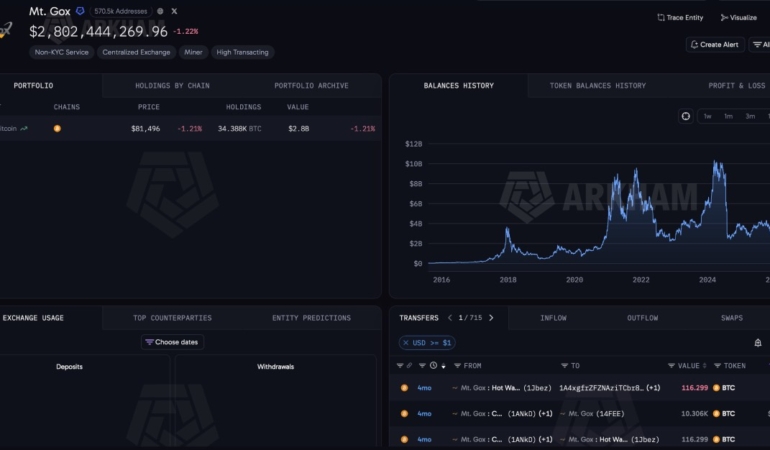Screen dimensions: 770x450
Task: Select the Non-KYC Service tag
Action: click(61, 52)
